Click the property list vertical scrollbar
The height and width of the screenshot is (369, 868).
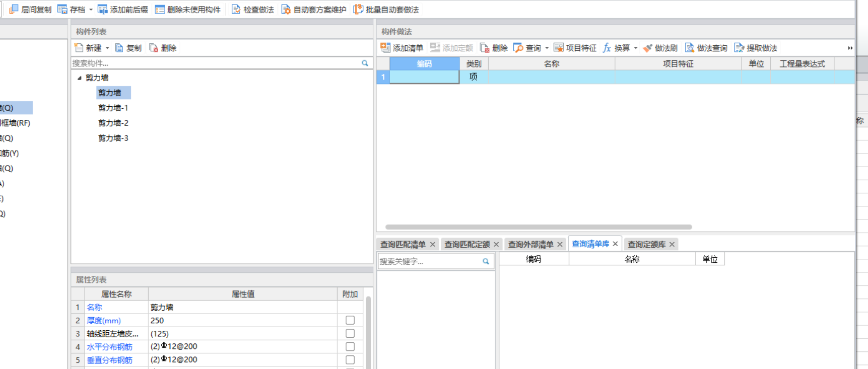[x=368, y=332]
